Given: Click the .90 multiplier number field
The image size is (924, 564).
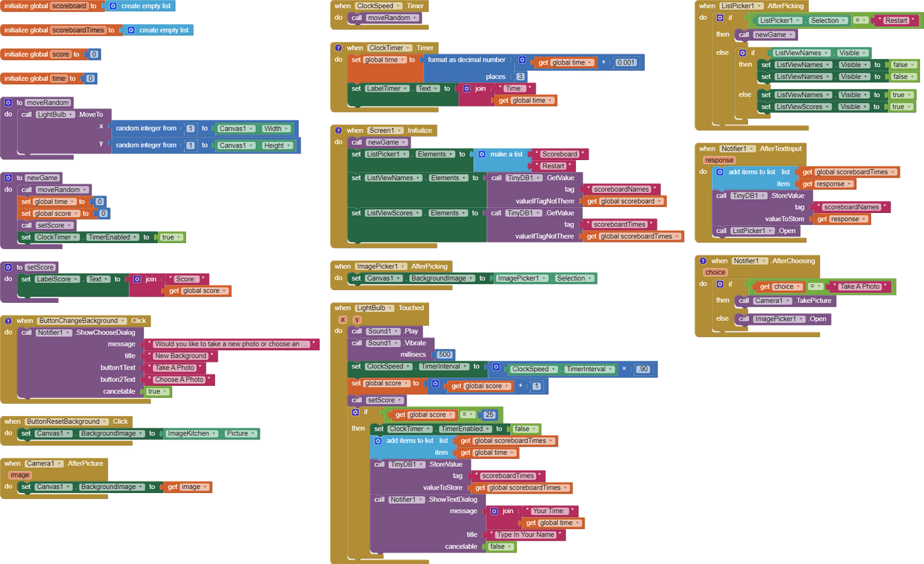Looking at the screenshot, I should [643, 369].
